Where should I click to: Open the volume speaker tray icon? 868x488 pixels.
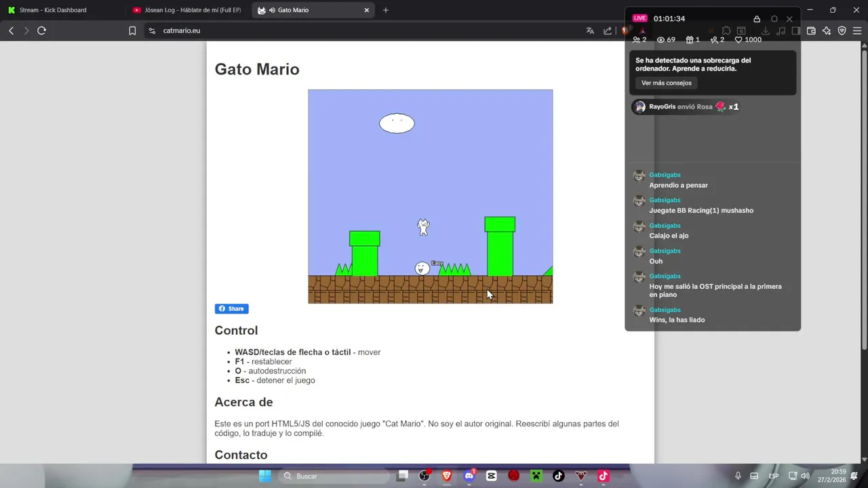(x=805, y=476)
